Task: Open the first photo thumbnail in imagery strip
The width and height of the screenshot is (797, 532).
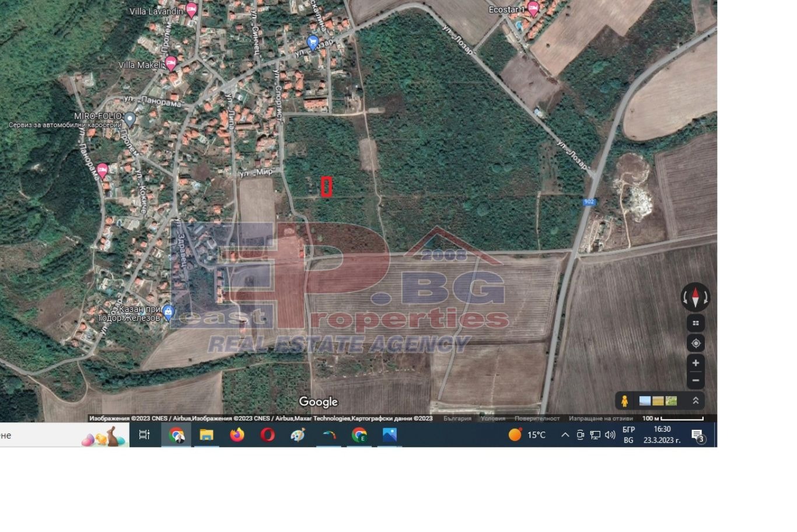Action: [645, 401]
